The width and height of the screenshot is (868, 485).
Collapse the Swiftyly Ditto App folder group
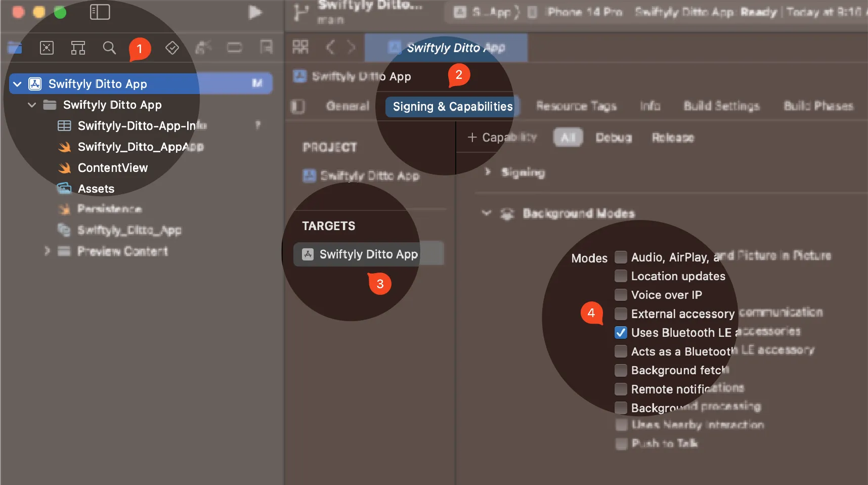32,105
